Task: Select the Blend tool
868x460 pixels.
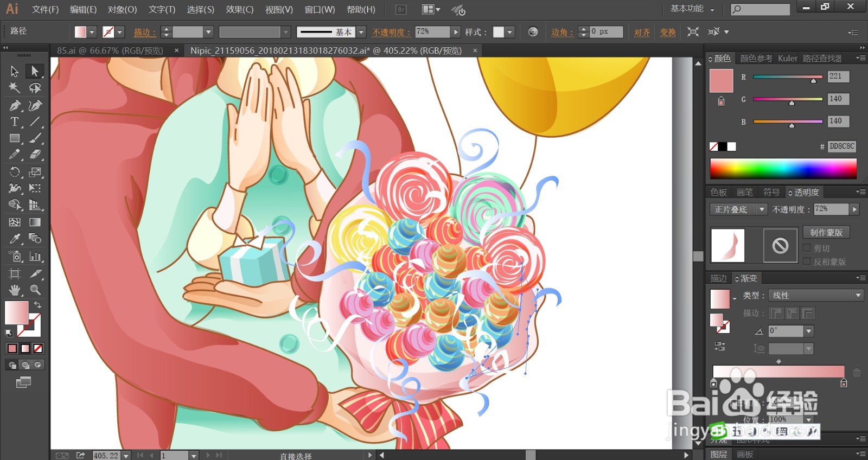Action: (35, 239)
